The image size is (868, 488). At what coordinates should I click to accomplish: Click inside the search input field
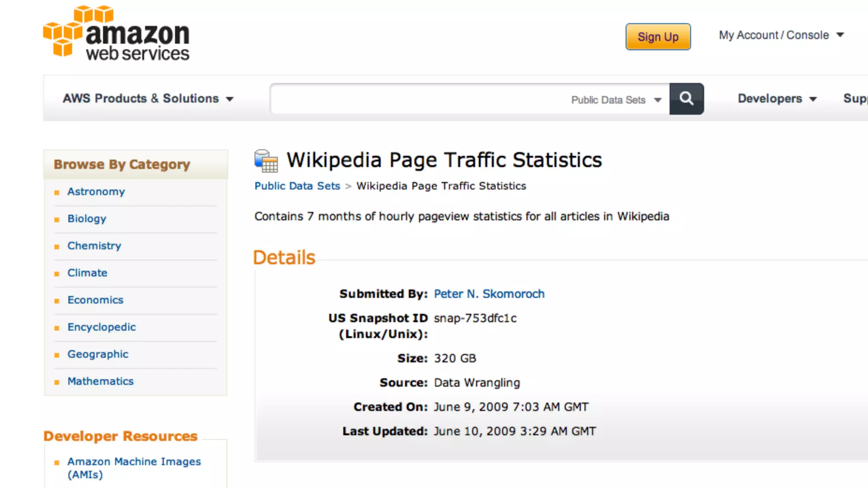coord(420,99)
